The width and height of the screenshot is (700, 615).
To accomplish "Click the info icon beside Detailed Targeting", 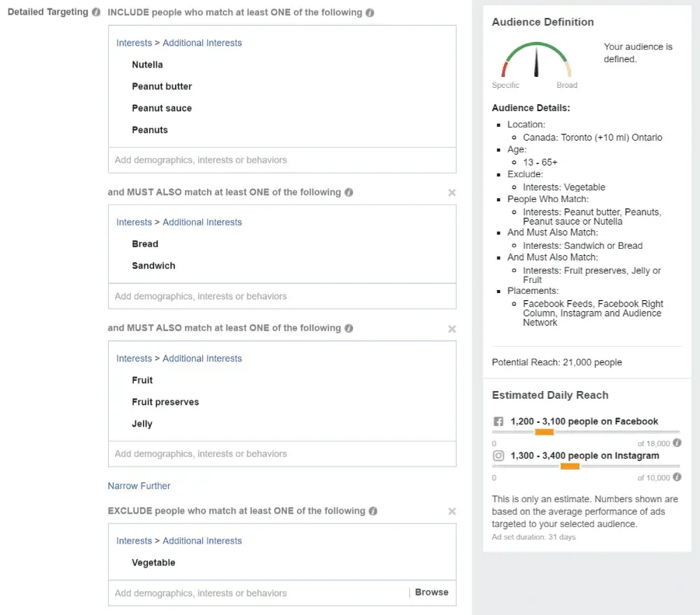I will point(96,11).
